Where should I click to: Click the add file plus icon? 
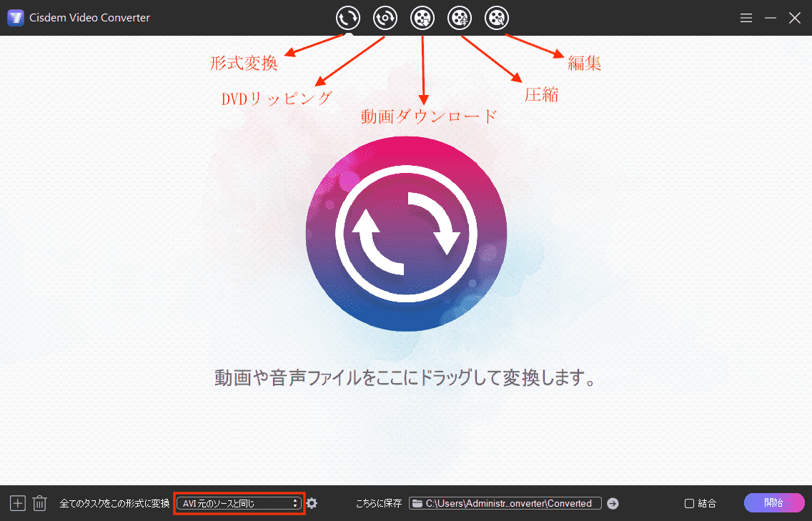(18, 503)
